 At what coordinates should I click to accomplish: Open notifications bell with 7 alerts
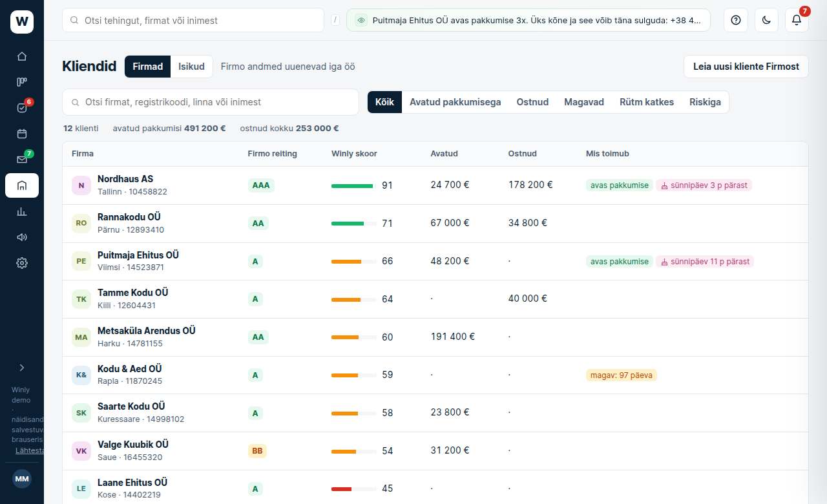797,20
